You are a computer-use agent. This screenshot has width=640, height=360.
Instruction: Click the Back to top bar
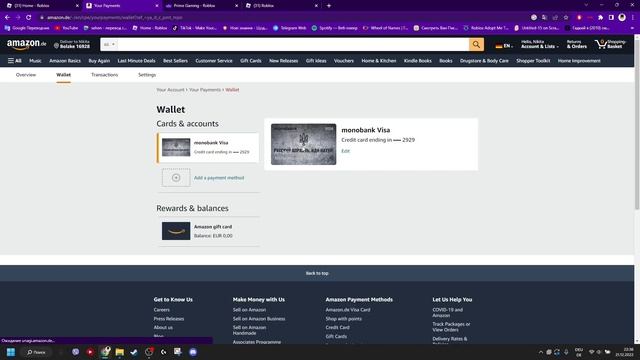point(317,273)
